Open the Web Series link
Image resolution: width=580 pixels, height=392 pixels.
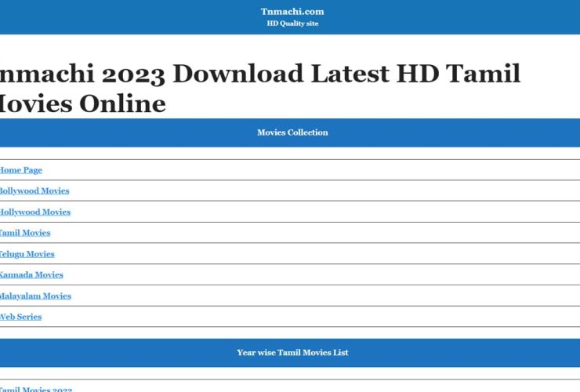21,317
